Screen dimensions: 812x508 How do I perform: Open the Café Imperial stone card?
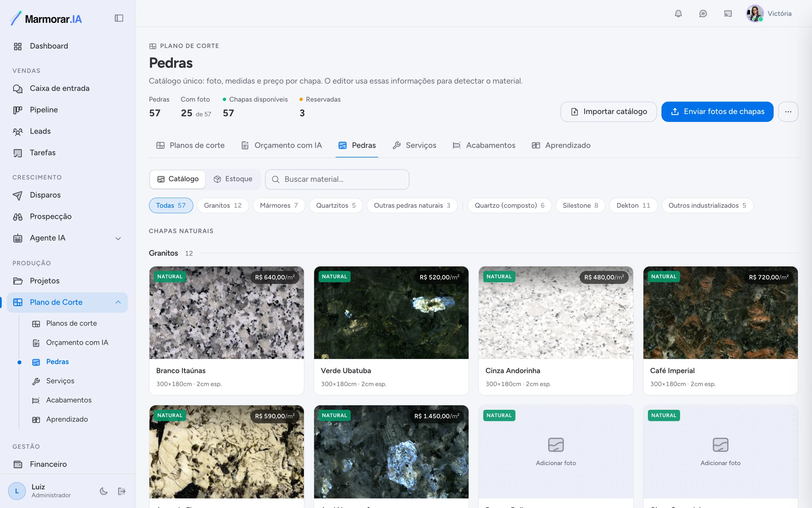[x=720, y=331]
